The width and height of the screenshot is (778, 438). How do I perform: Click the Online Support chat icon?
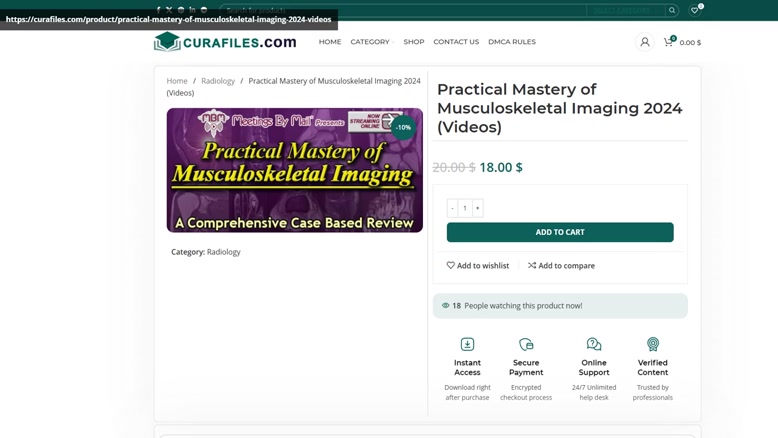point(594,344)
